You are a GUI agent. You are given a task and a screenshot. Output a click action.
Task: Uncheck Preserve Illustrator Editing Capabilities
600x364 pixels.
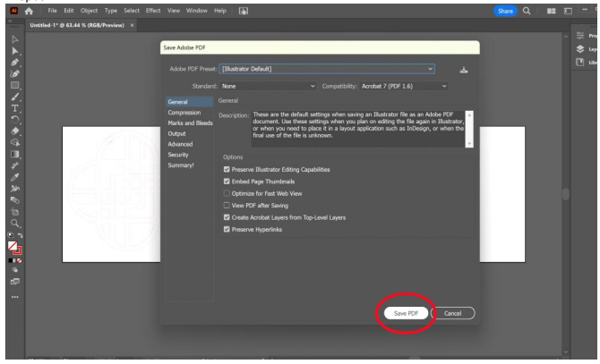click(x=226, y=169)
